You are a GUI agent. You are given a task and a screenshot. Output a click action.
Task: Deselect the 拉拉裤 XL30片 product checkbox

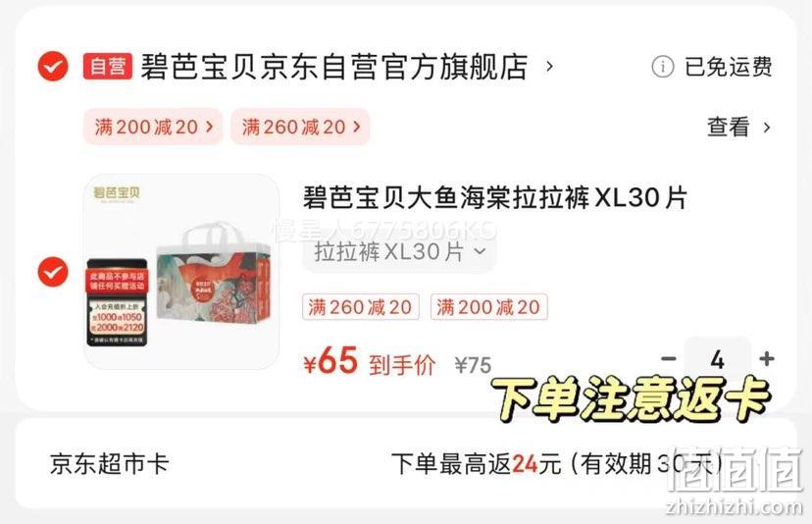click(53, 272)
